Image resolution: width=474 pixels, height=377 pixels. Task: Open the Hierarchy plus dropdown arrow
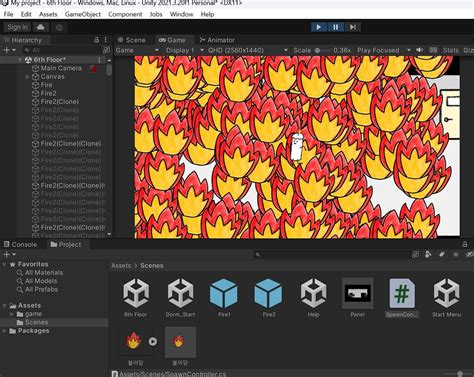tap(14, 50)
